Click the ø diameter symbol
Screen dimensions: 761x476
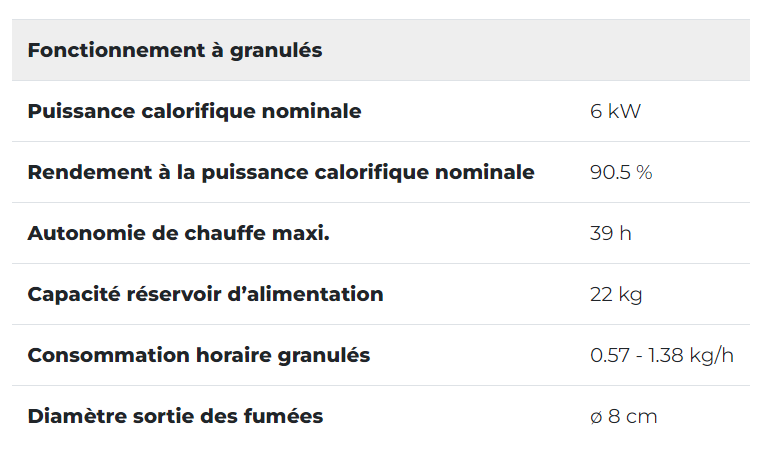[x=596, y=417]
